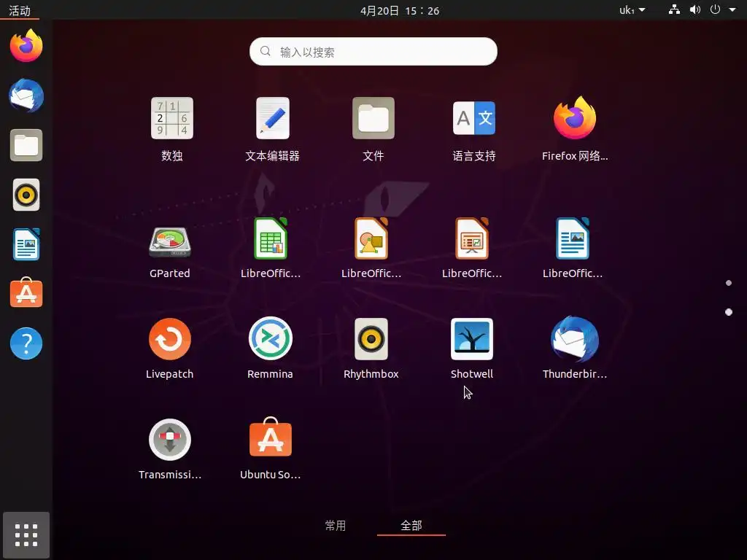Toggle the Show Applications grid button
The image size is (747, 560).
point(26,535)
